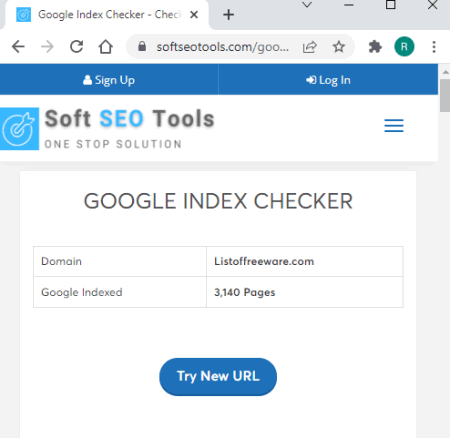Image resolution: width=450 pixels, height=438 pixels.
Task: Click the Sign Up link
Action: pyautogui.click(x=109, y=80)
